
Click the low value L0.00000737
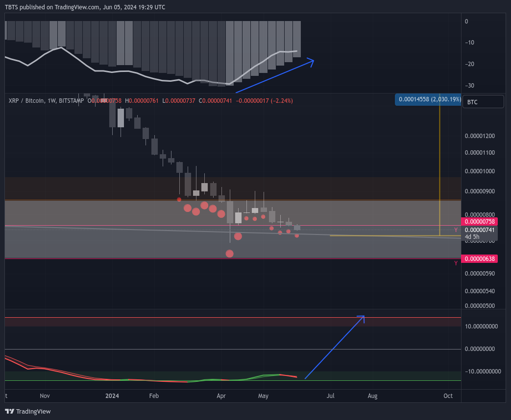(x=179, y=101)
